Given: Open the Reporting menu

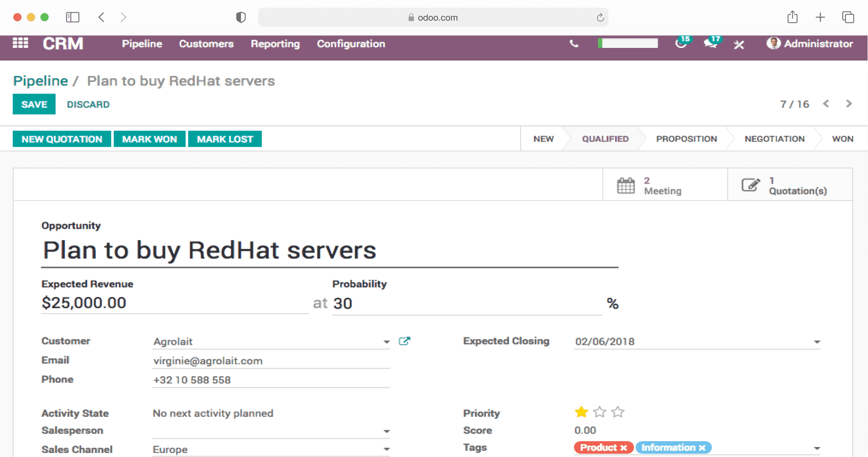Looking at the screenshot, I should coord(275,44).
